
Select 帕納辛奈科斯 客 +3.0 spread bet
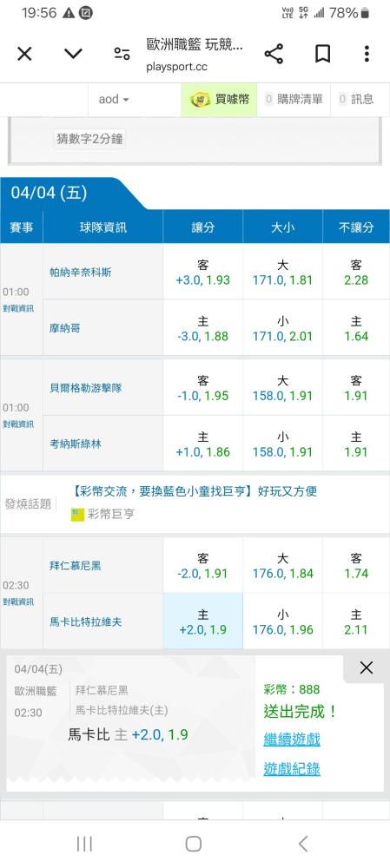pos(202,273)
